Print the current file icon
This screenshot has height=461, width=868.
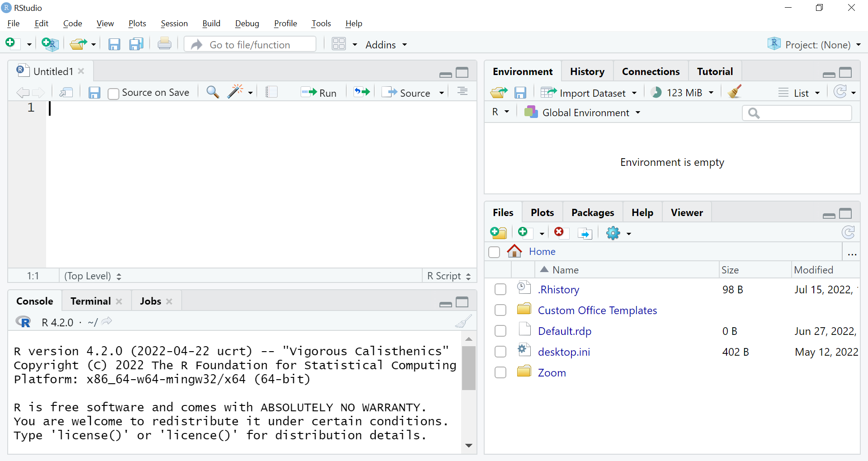[x=165, y=44]
